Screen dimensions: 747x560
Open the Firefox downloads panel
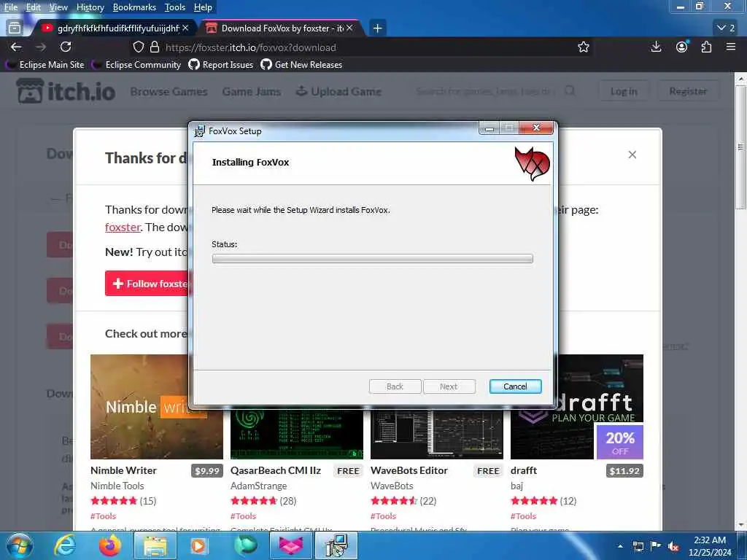(656, 47)
